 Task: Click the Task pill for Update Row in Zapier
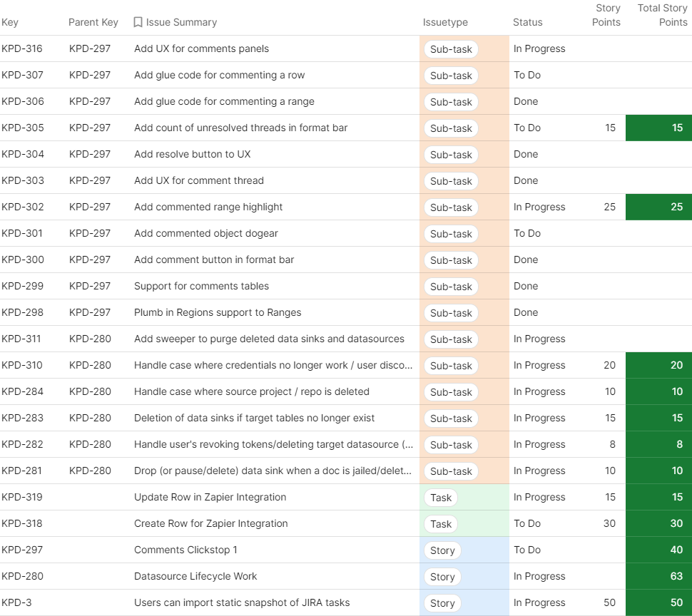(441, 498)
